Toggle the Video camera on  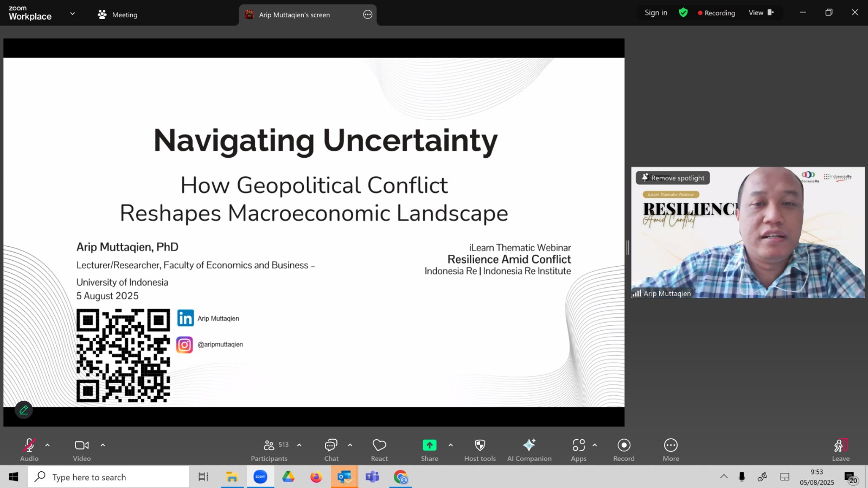82,445
